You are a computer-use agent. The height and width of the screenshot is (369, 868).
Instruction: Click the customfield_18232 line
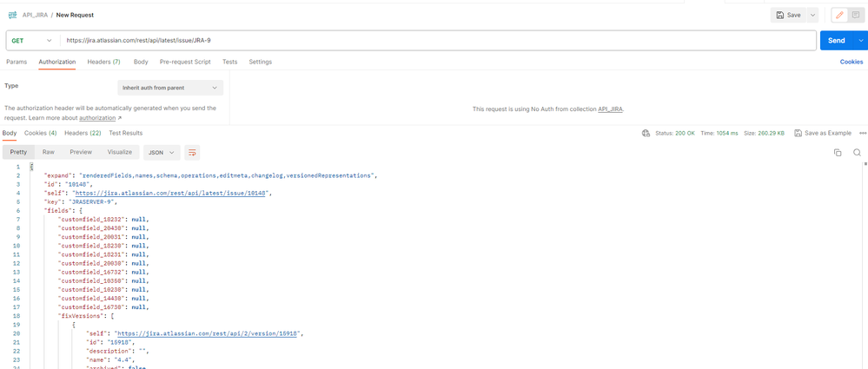point(104,220)
